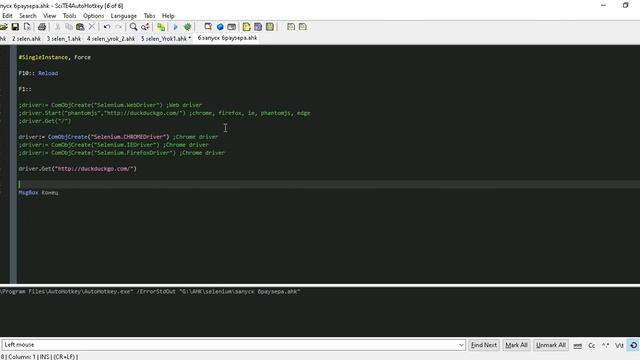640x360 pixels.
Task: Click the #SingleInstance, Force code line
Action: [x=54, y=57]
